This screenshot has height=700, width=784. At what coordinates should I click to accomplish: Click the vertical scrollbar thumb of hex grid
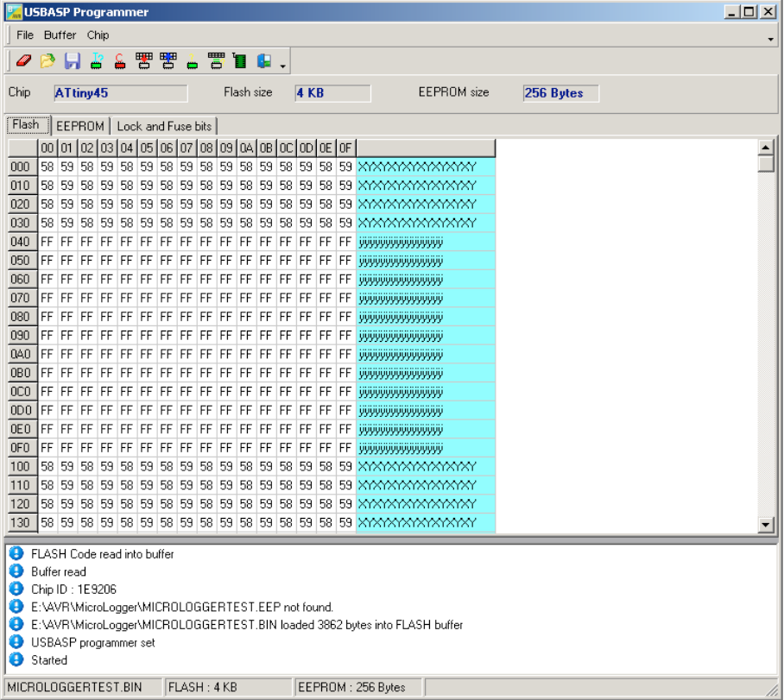point(766,164)
